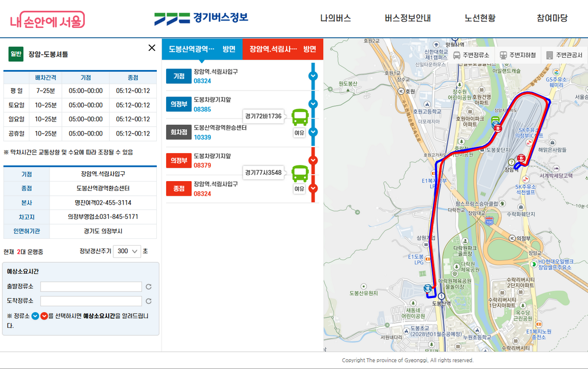Focus the 출발정류소 input field
Image resolution: width=588 pixels, height=369 pixels.
point(91,287)
